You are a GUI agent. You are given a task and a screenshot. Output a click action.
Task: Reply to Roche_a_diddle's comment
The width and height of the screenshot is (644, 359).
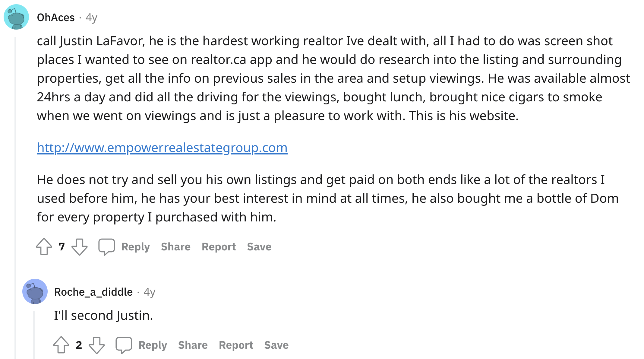click(x=153, y=345)
